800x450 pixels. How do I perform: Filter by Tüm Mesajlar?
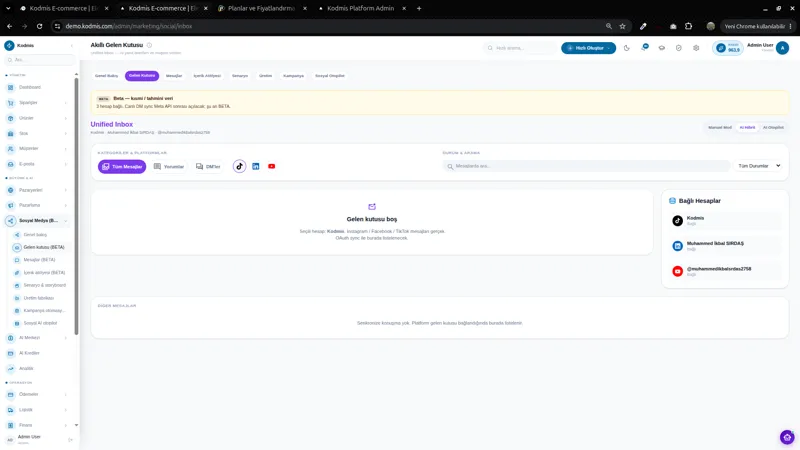122,166
